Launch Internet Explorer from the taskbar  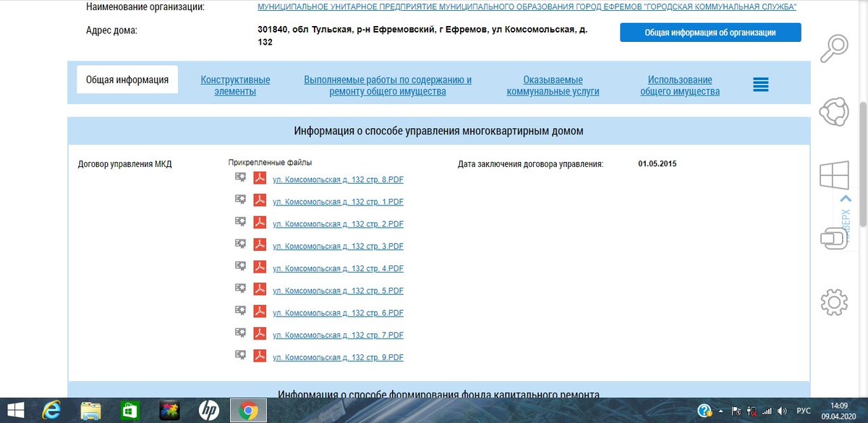pyautogui.click(x=52, y=410)
